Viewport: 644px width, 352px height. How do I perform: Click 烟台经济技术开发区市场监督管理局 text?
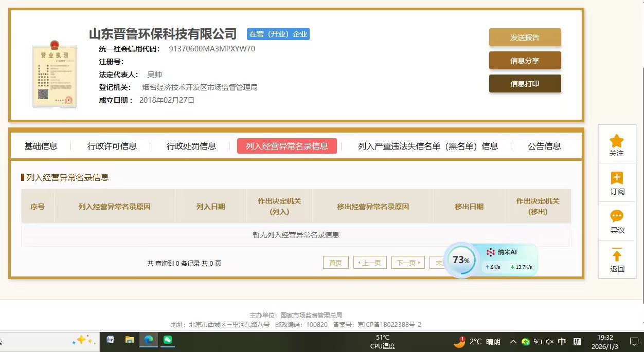(x=200, y=87)
